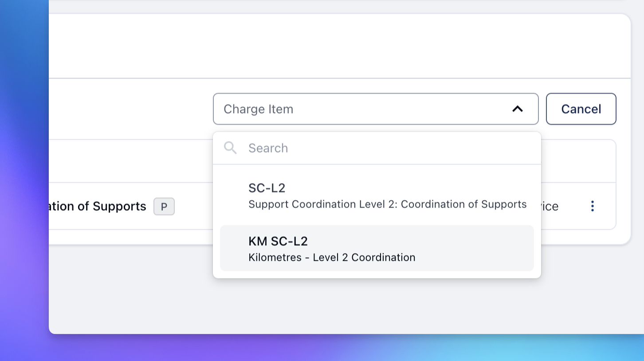The width and height of the screenshot is (644, 361).
Task: Click the Charge Item placeholder text
Action: 258,109
